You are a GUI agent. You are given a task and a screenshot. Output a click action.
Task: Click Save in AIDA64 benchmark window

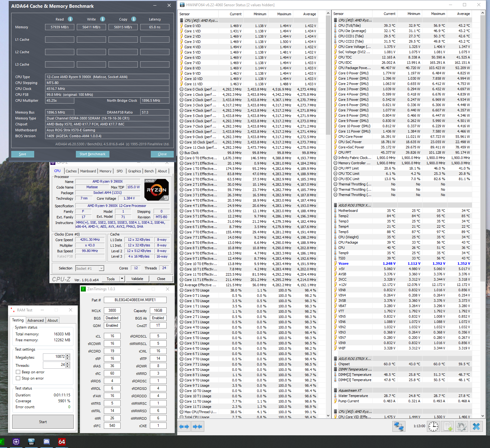pyautogui.click(x=22, y=154)
